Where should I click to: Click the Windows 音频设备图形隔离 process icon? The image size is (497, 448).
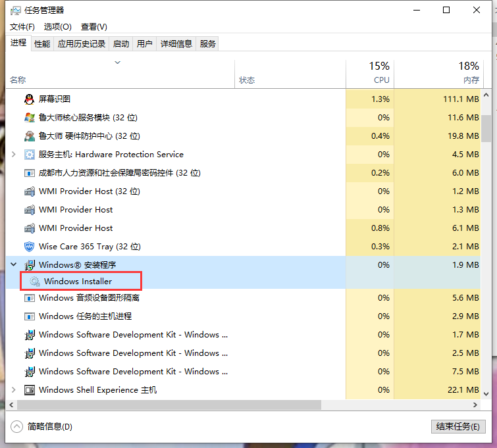click(29, 298)
